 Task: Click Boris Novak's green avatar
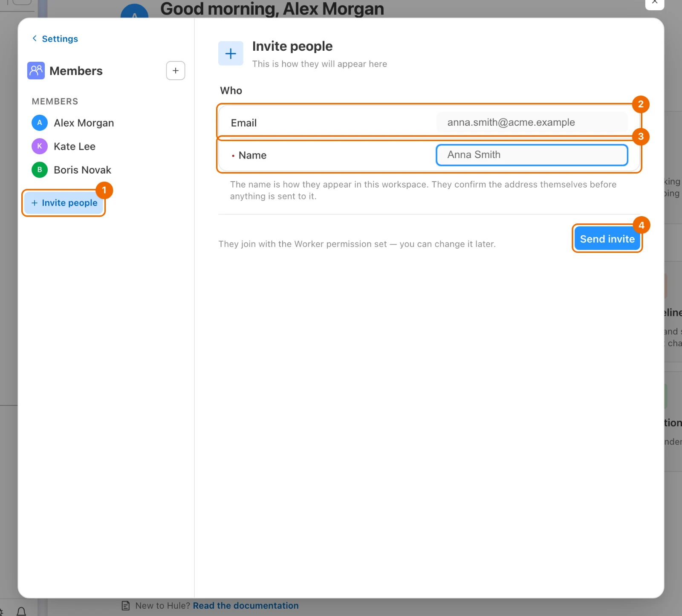[40, 170]
